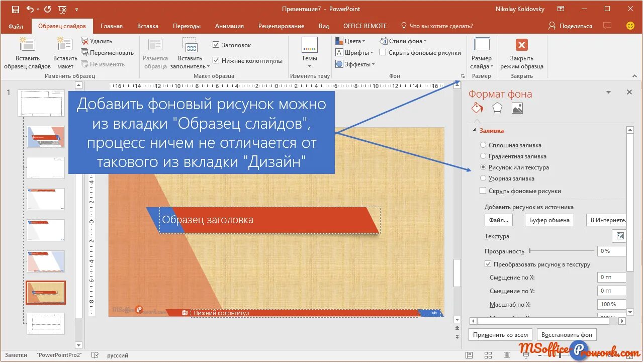Click Удалить delete icon in ribbon
Viewport: 644px width, 363px height.
coord(85,41)
